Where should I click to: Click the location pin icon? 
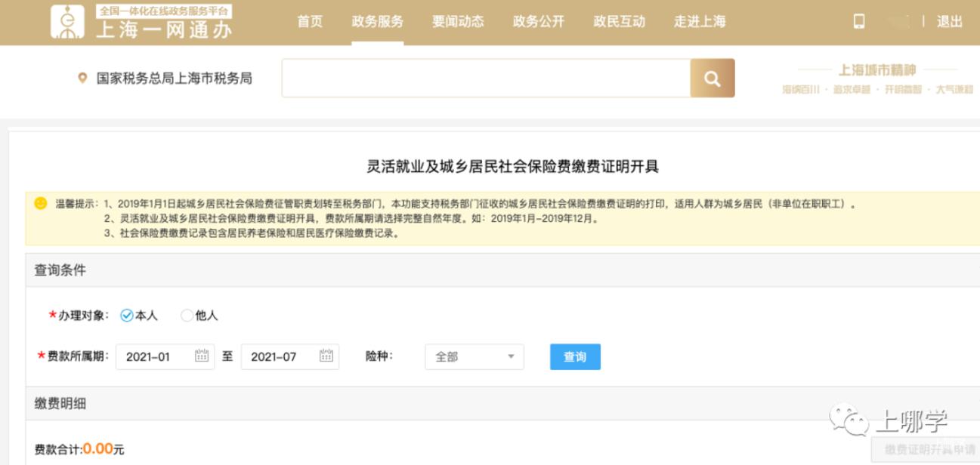pos(82,78)
